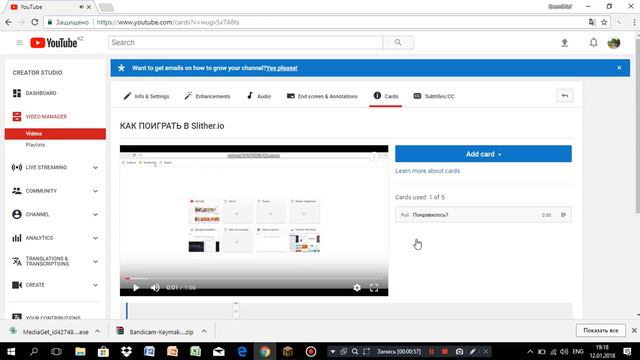Screen dimensions: 640x360
Task: Open the upload video icon
Action: [x=564, y=42]
